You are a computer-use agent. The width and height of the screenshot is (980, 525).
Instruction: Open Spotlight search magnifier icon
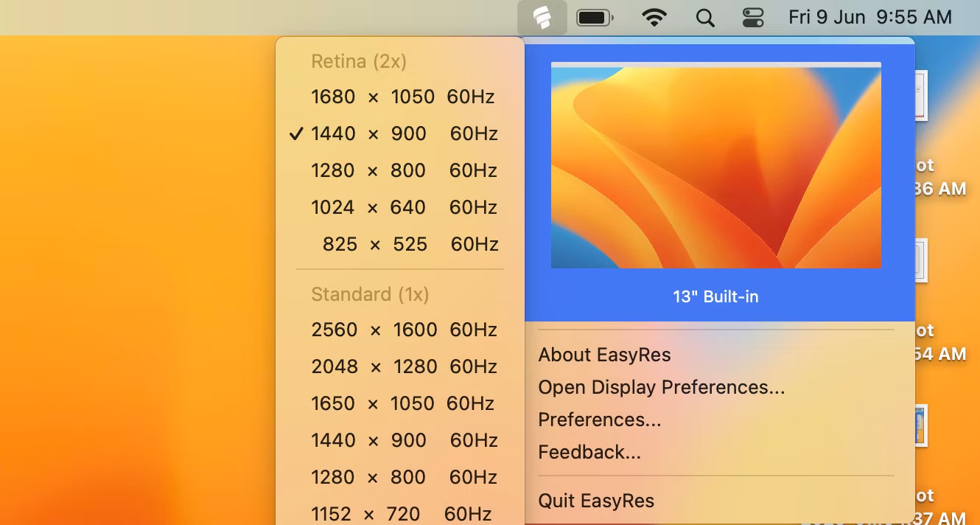[x=705, y=18]
